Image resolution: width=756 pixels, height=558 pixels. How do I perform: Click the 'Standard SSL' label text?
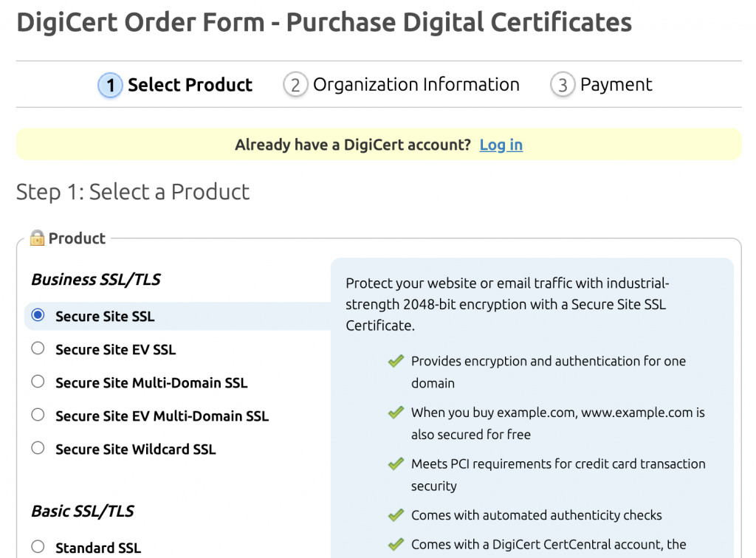98,548
